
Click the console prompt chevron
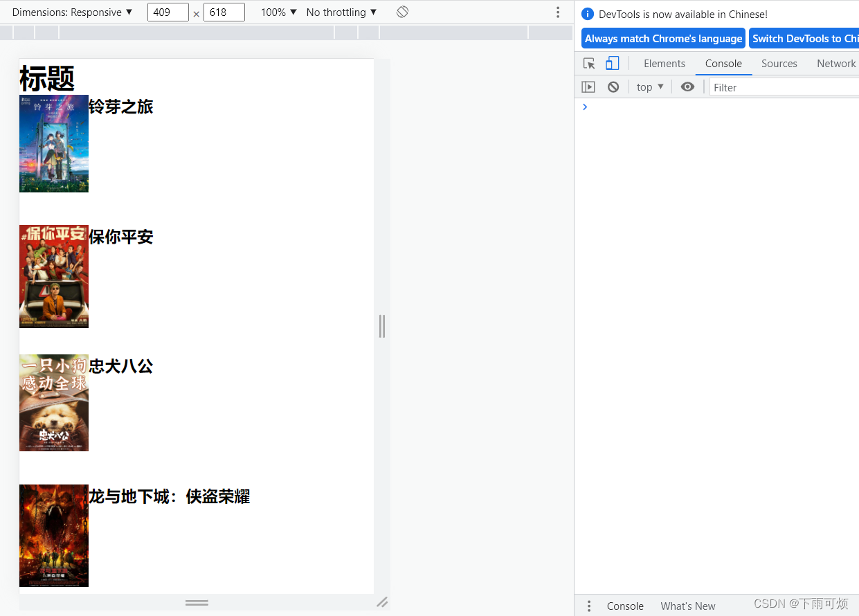coord(585,107)
